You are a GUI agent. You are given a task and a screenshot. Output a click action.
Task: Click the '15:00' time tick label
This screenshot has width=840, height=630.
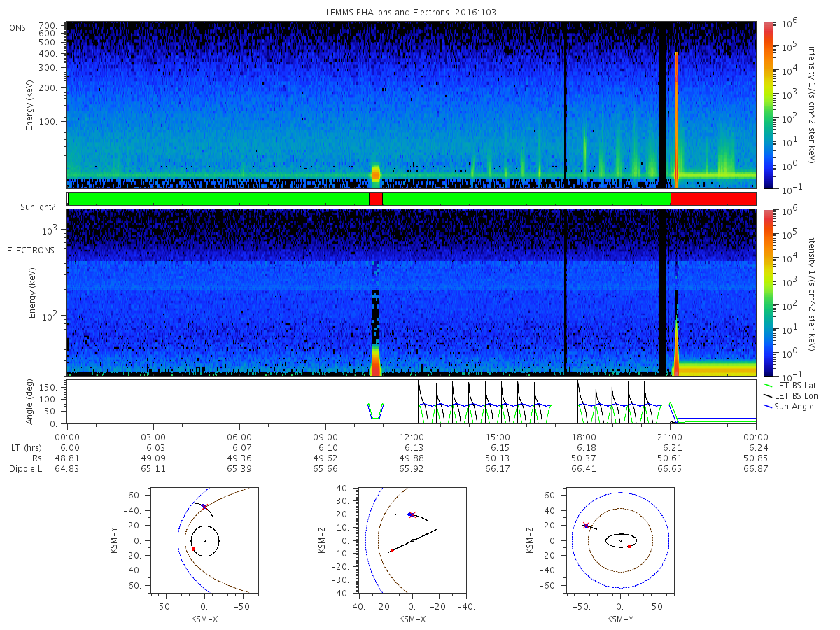pos(498,437)
